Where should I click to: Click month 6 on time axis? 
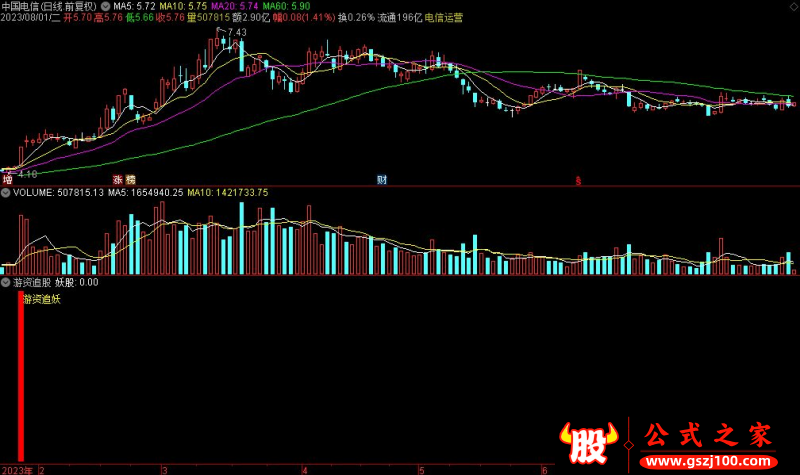pos(544,470)
